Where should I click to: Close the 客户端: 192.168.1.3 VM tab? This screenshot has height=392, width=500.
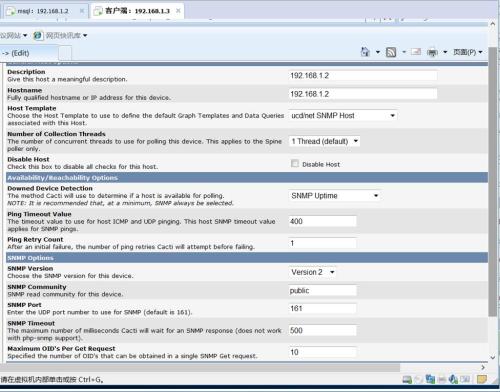pyautogui.click(x=178, y=11)
